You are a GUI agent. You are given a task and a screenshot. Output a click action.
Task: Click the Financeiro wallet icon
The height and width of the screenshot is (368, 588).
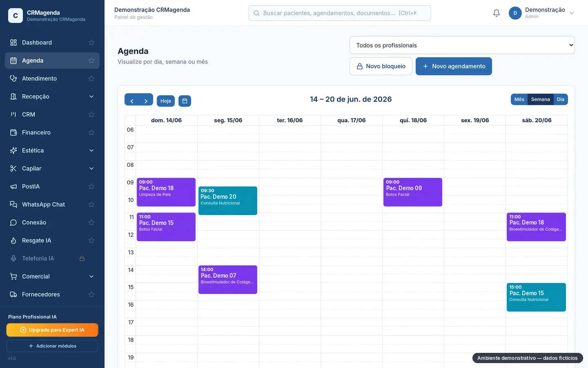[13, 132]
